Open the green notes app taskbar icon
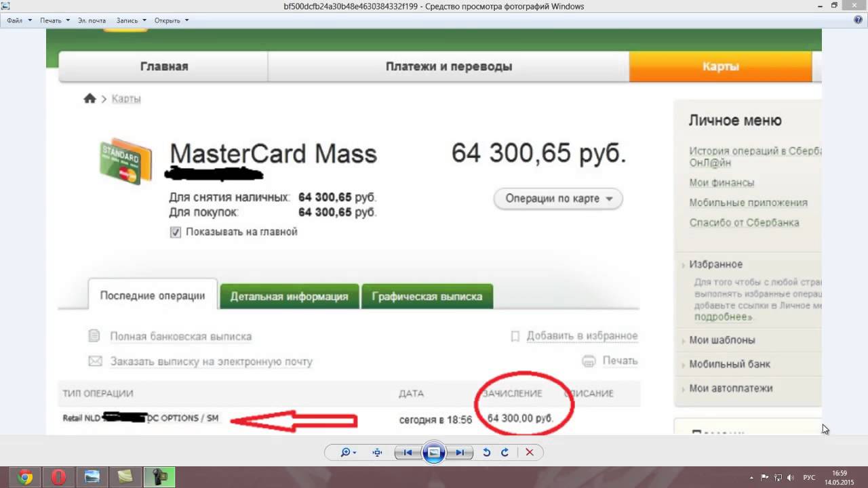The image size is (868, 488). click(125, 477)
